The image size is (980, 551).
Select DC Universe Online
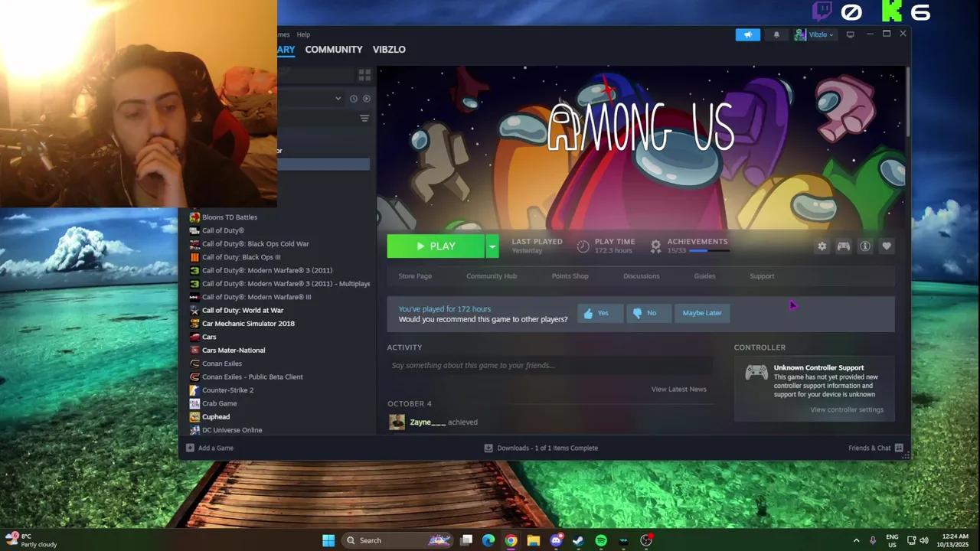point(232,430)
